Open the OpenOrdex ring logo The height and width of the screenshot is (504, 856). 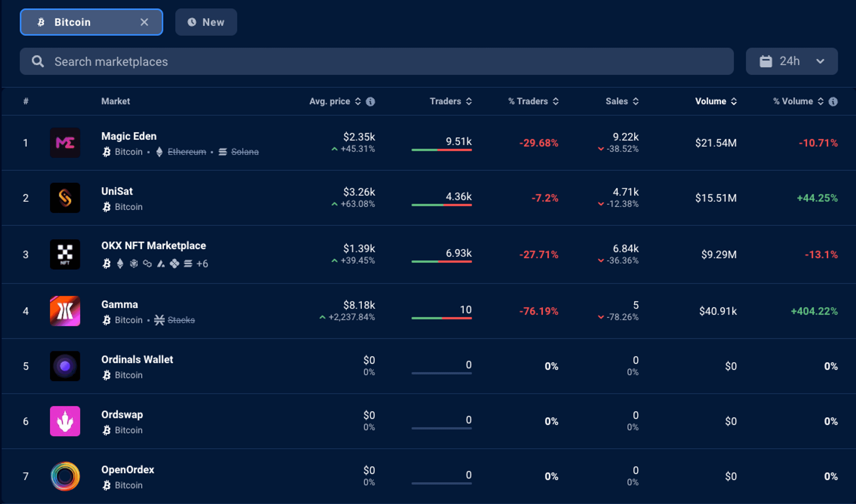[65, 476]
